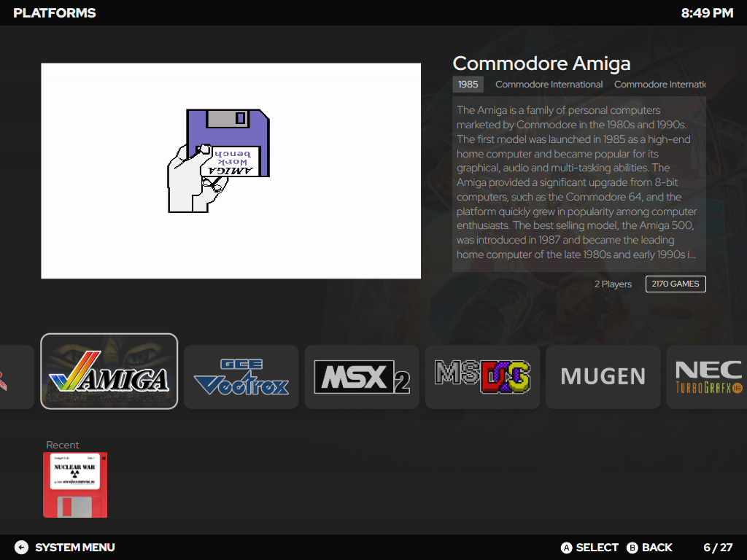Select the Amiga platform logo tile
This screenshot has width=747, height=560.
109,371
